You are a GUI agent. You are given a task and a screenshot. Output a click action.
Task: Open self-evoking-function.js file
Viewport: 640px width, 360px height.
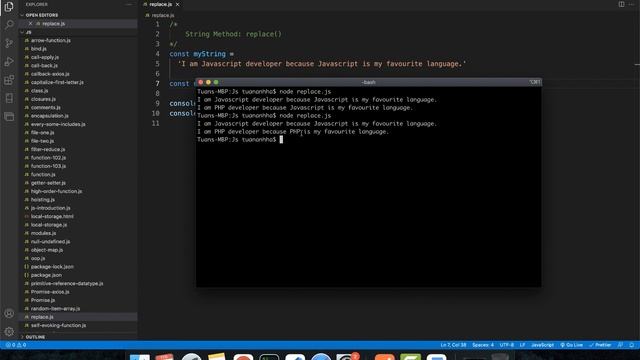58,325
